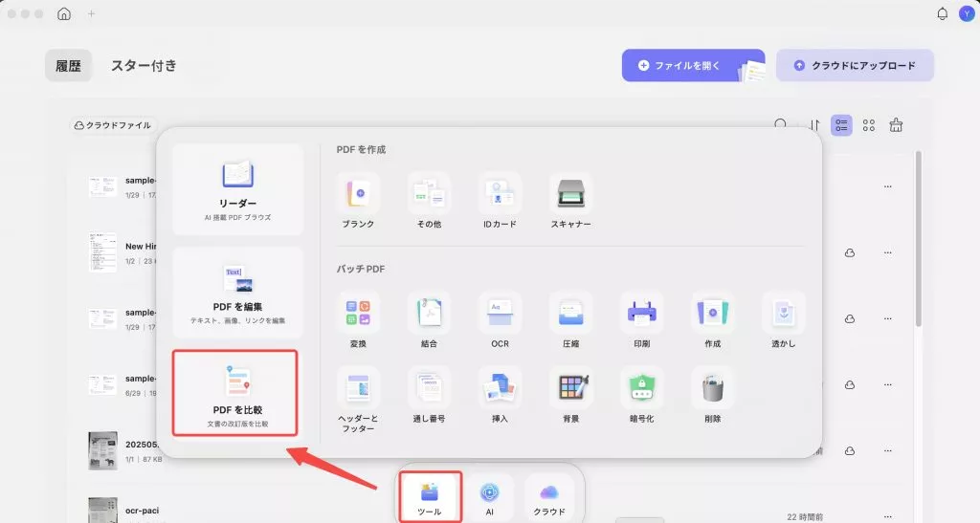Open batch 削除 delete tool

click(712, 396)
